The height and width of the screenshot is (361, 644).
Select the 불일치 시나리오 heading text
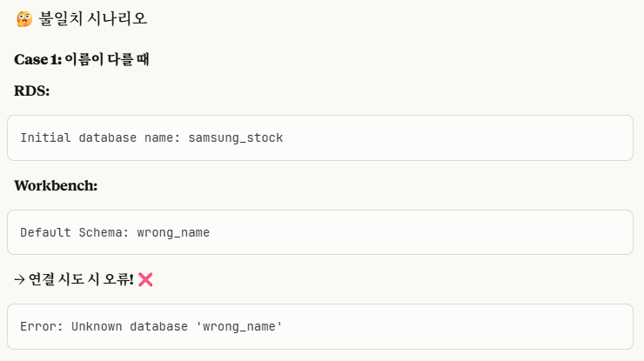tap(93, 19)
